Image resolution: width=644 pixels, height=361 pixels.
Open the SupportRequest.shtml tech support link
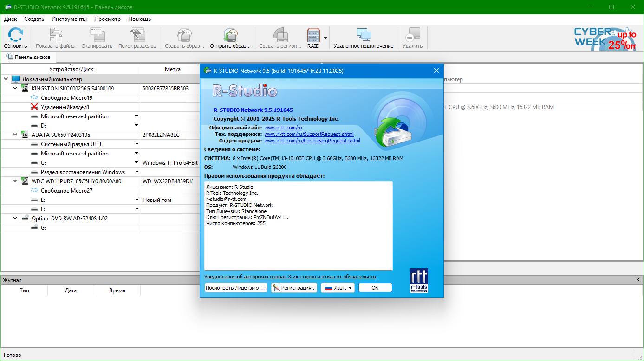pyautogui.click(x=309, y=134)
